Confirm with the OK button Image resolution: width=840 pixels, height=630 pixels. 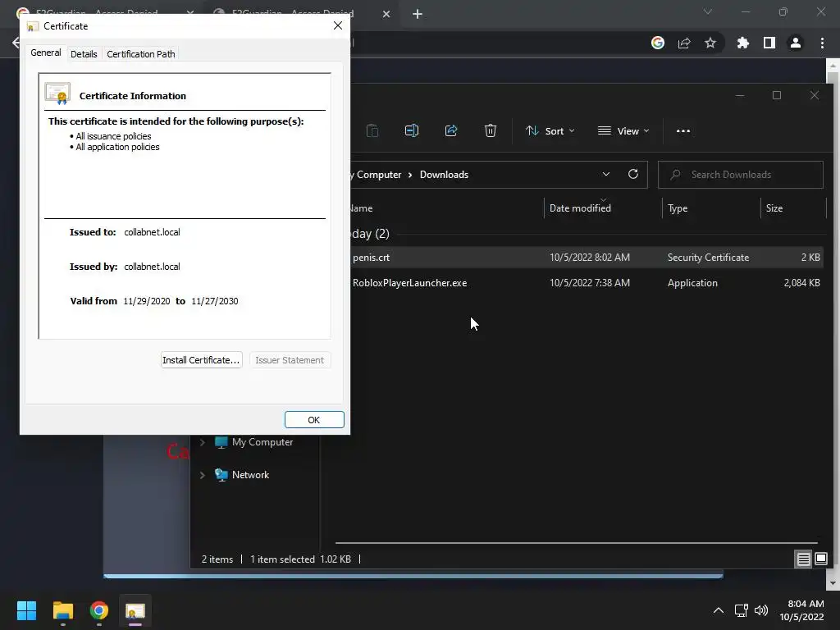(314, 420)
